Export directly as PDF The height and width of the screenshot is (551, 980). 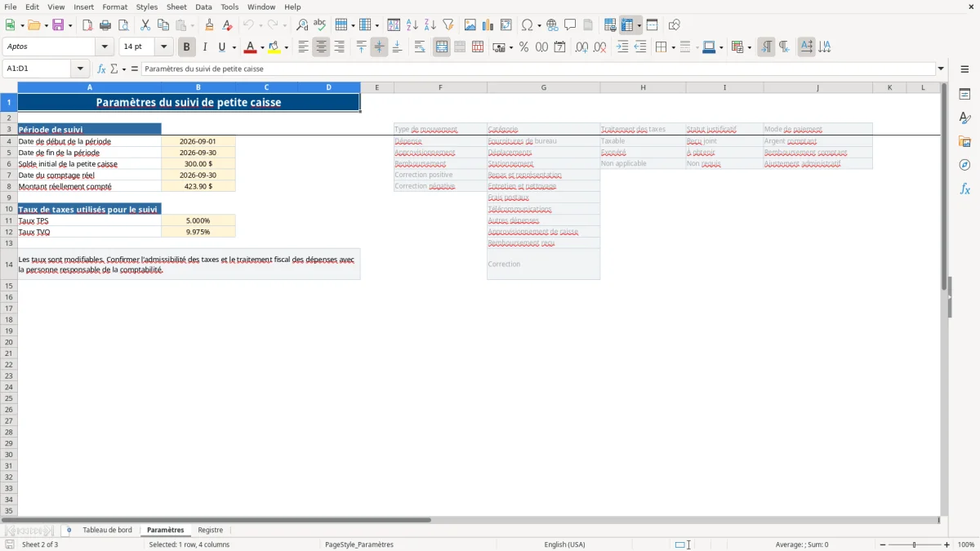(x=87, y=25)
